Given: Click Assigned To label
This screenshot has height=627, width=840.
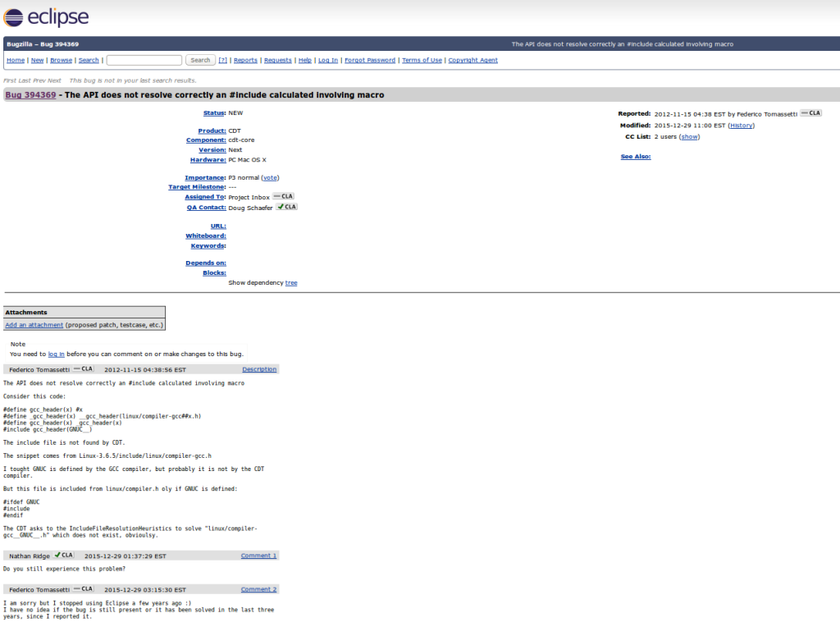Looking at the screenshot, I should [205, 197].
